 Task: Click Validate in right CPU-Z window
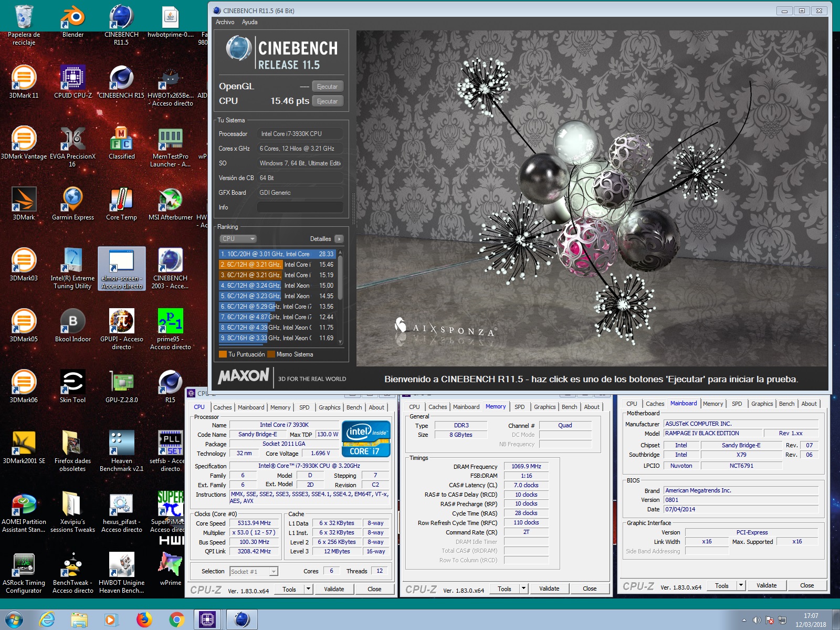click(x=766, y=585)
